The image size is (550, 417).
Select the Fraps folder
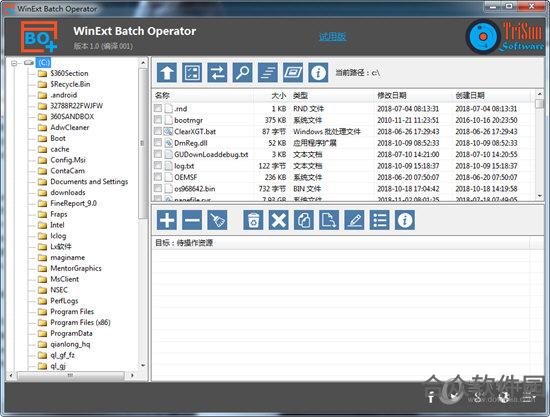click(x=59, y=214)
